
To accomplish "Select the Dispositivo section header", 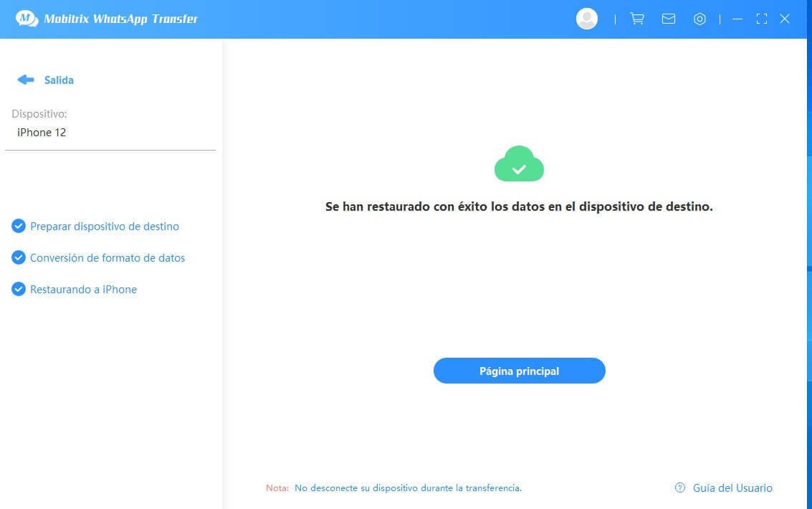I will pos(39,113).
